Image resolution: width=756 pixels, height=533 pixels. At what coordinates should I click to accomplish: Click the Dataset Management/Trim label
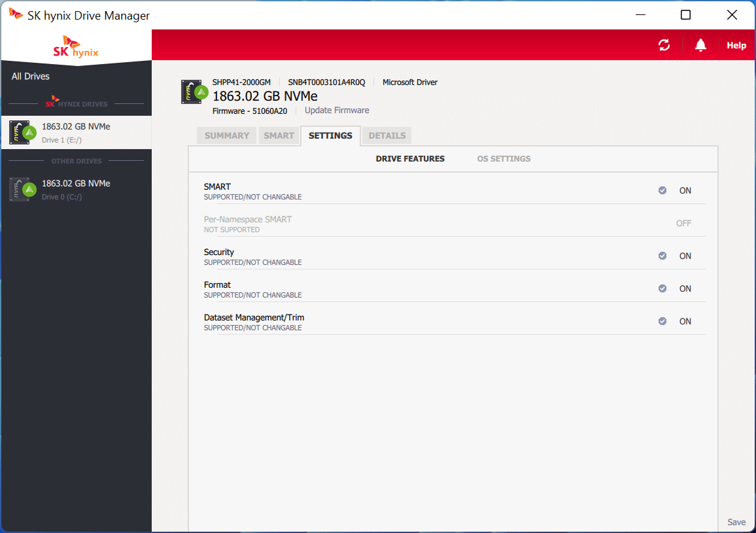point(254,317)
